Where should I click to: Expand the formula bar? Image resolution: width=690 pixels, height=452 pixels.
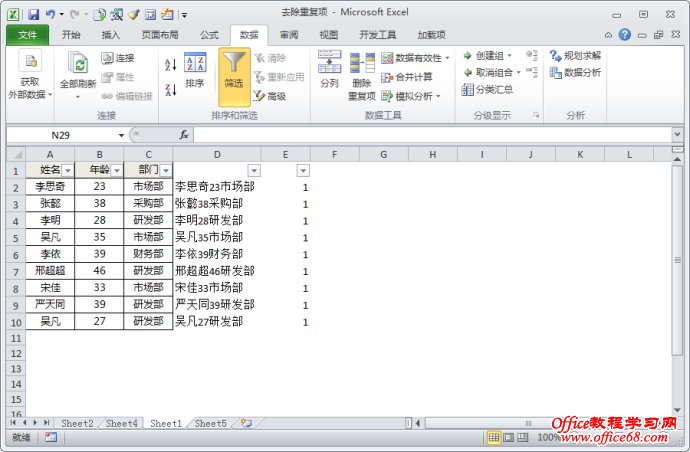(x=678, y=134)
